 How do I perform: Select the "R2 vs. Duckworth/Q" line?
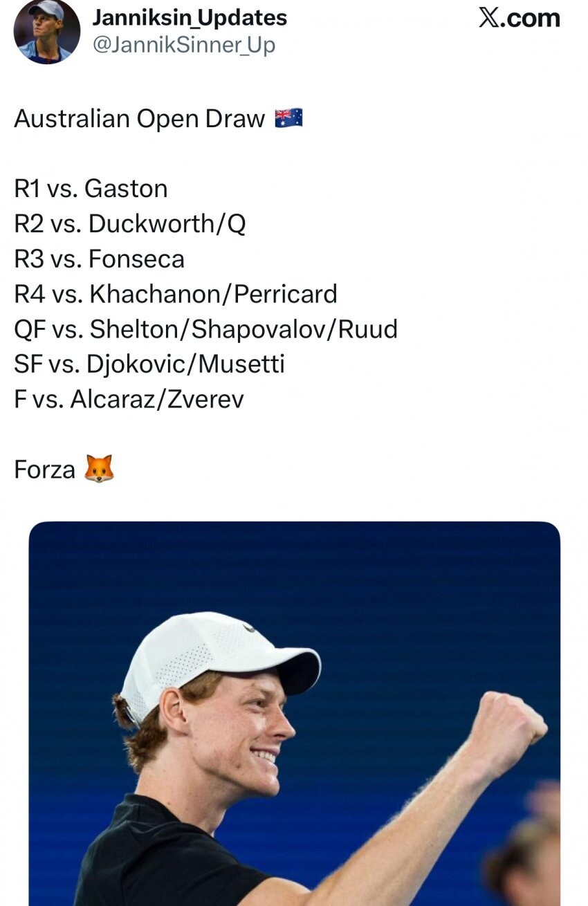[129, 223]
